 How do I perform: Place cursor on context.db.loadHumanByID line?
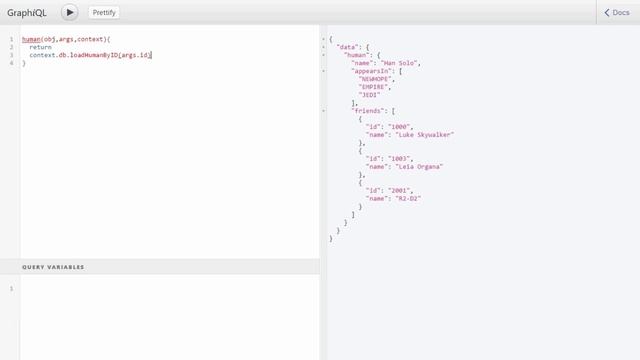91,55
